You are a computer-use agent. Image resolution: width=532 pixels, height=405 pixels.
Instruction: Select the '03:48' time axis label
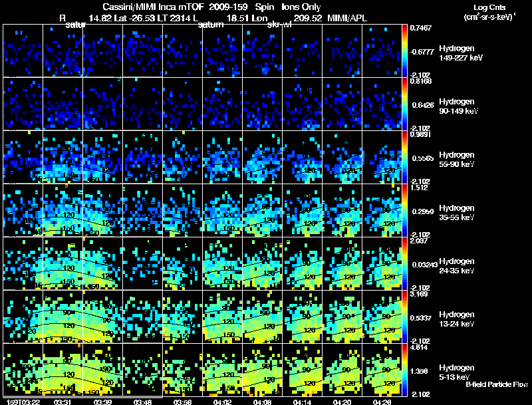pyautogui.click(x=142, y=402)
